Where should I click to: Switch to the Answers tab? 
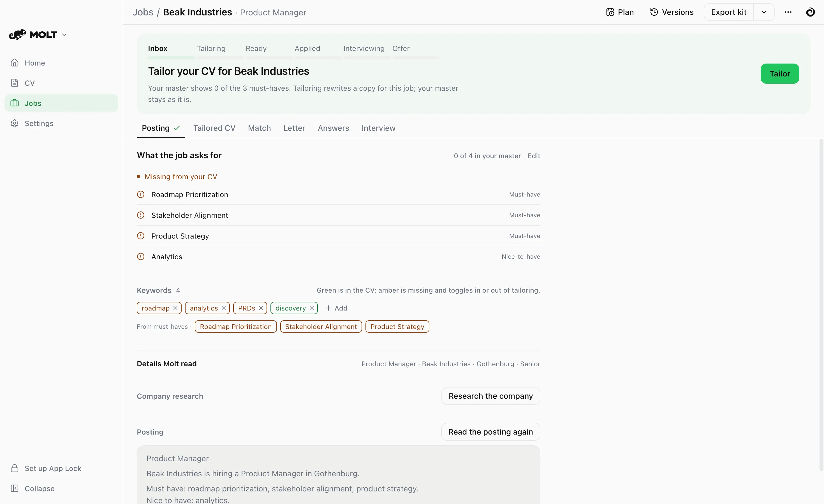pos(333,128)
